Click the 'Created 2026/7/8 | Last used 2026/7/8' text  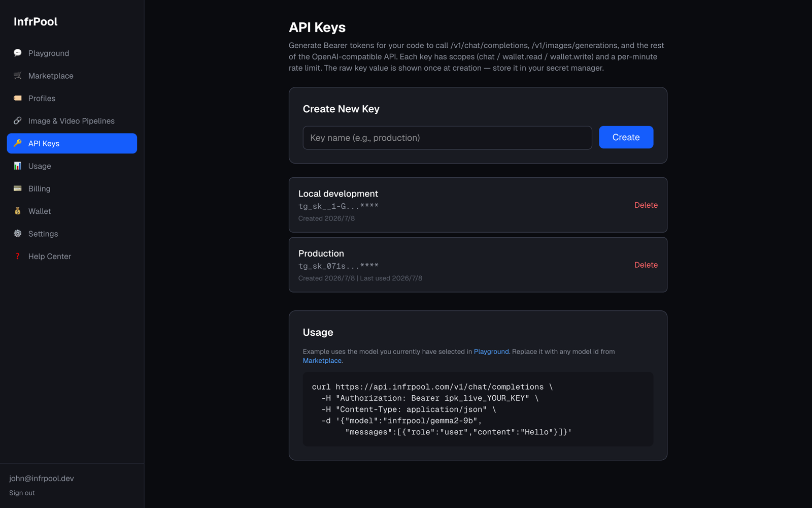pos(360,278)
